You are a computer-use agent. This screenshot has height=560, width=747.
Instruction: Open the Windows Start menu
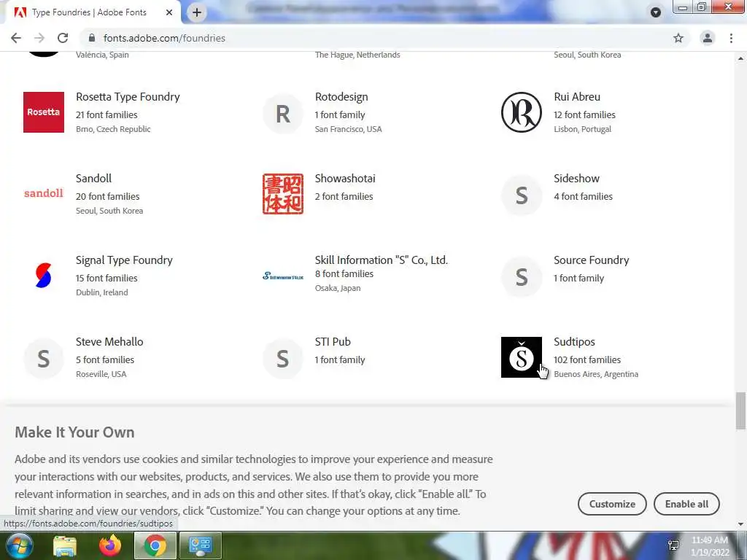pyautogui.click(x=19, y=545)
